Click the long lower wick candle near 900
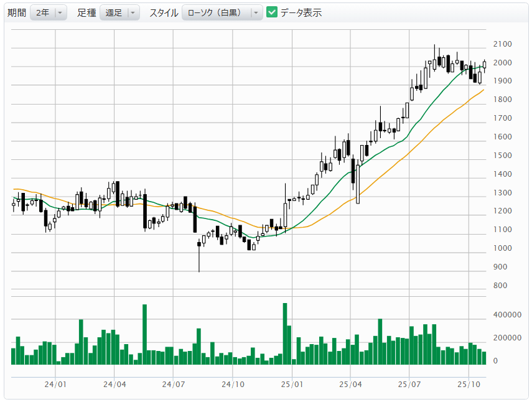Image resolution: width=532 pixels, height=402 pixels. click(199, 255)
